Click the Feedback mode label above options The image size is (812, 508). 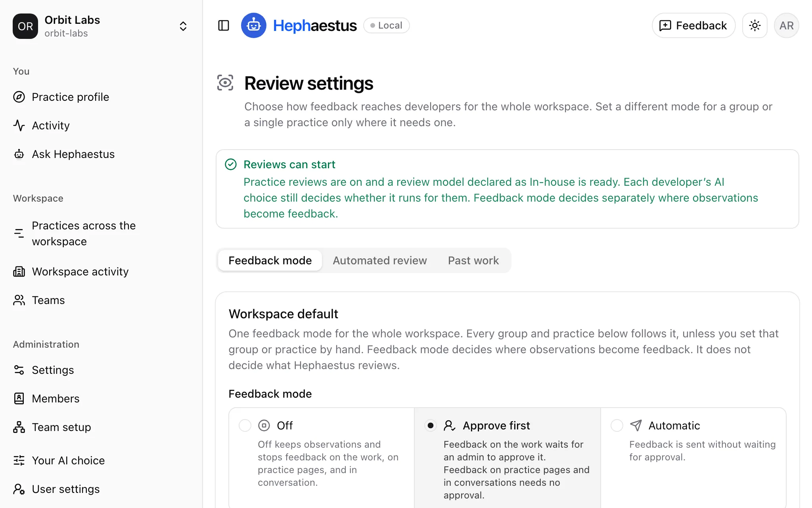[x=270, y=394]
